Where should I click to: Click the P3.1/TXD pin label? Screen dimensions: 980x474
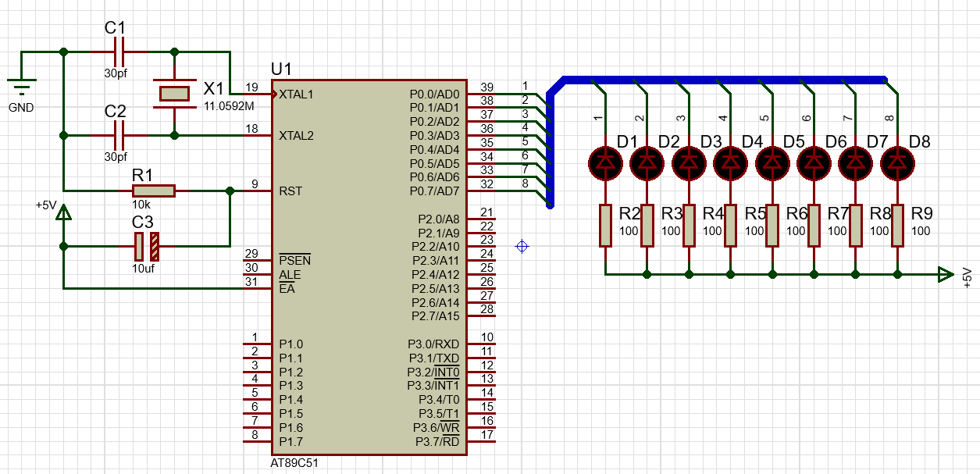(x=433, y=358)
